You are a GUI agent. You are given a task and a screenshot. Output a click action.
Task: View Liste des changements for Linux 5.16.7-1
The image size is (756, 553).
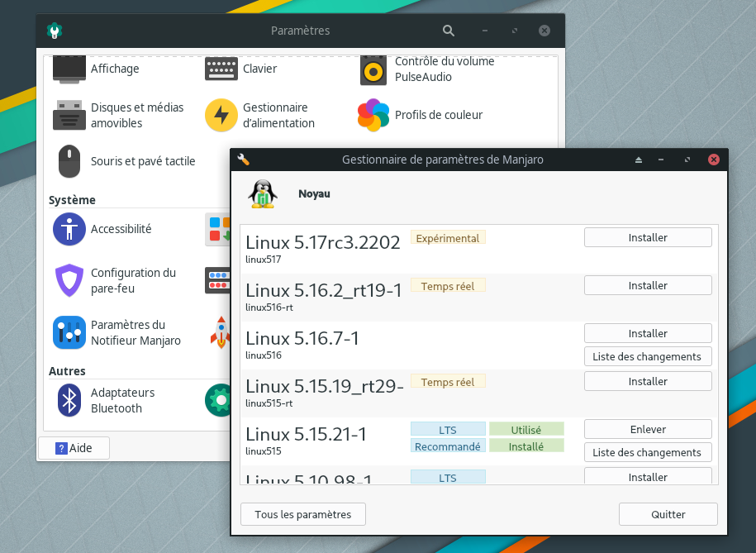pyautogui.click(x=648, y=356)
